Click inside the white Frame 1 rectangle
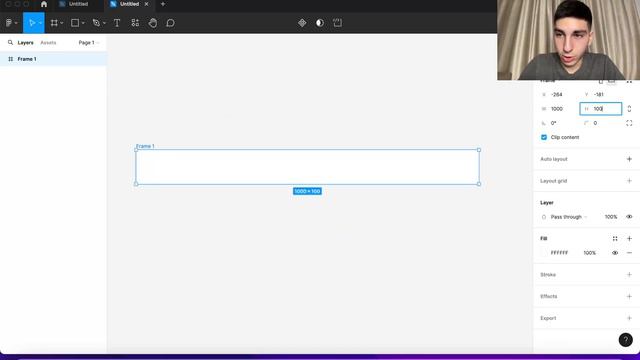Image resolution: width=640 pixels, height=360 pixels. point(307,167)
